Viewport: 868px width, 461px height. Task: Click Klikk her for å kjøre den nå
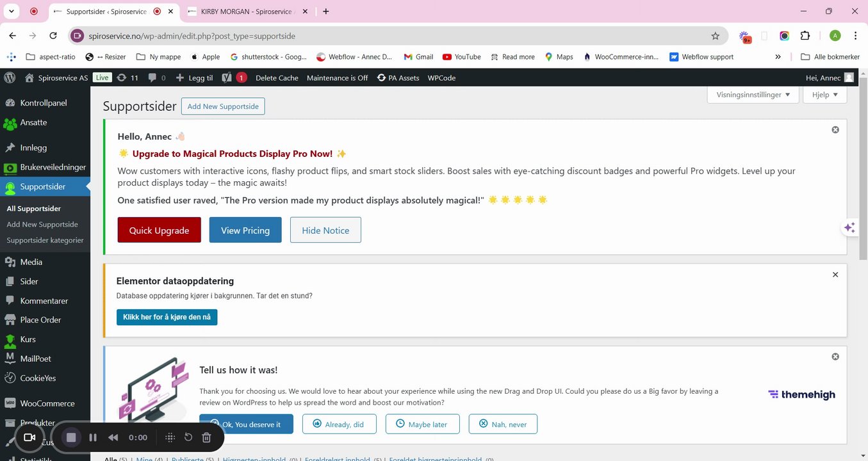(x=167, y=317)
